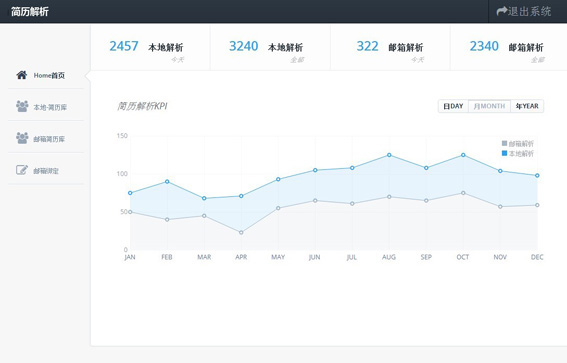Select the gray 邮箱解析 point for MAR
Screen dimensions: 567x363
click(204, 215)
